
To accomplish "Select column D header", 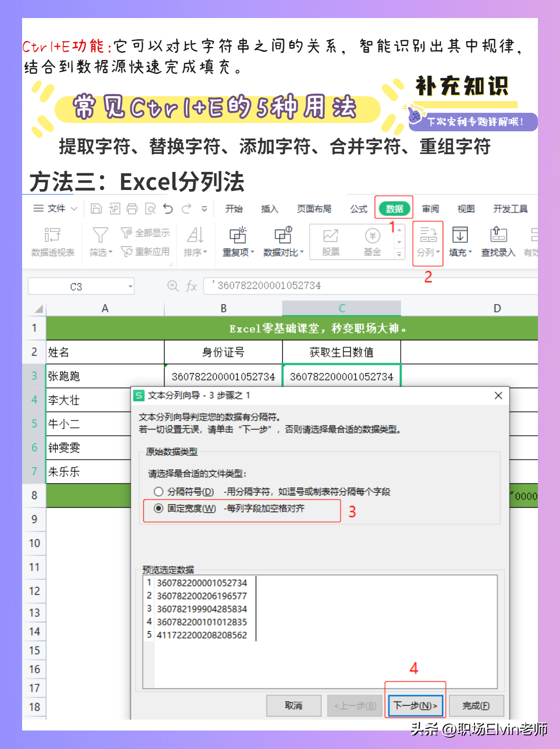I will 469,309.
